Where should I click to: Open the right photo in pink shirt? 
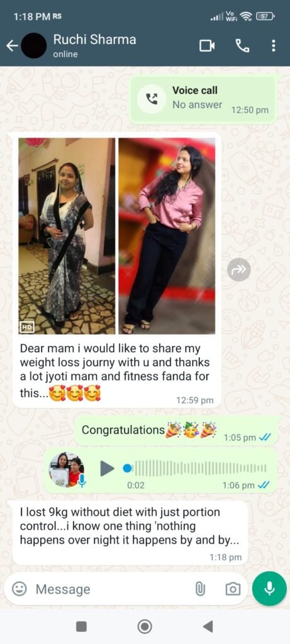pyautogui.click(x=167, y=236)
